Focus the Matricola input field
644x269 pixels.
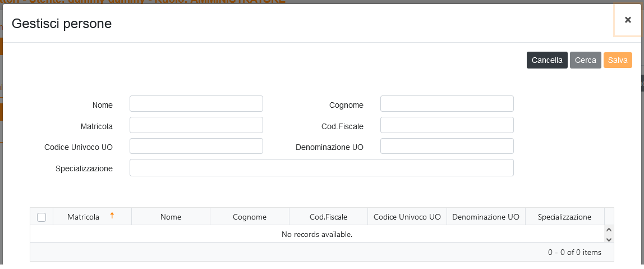196,125
